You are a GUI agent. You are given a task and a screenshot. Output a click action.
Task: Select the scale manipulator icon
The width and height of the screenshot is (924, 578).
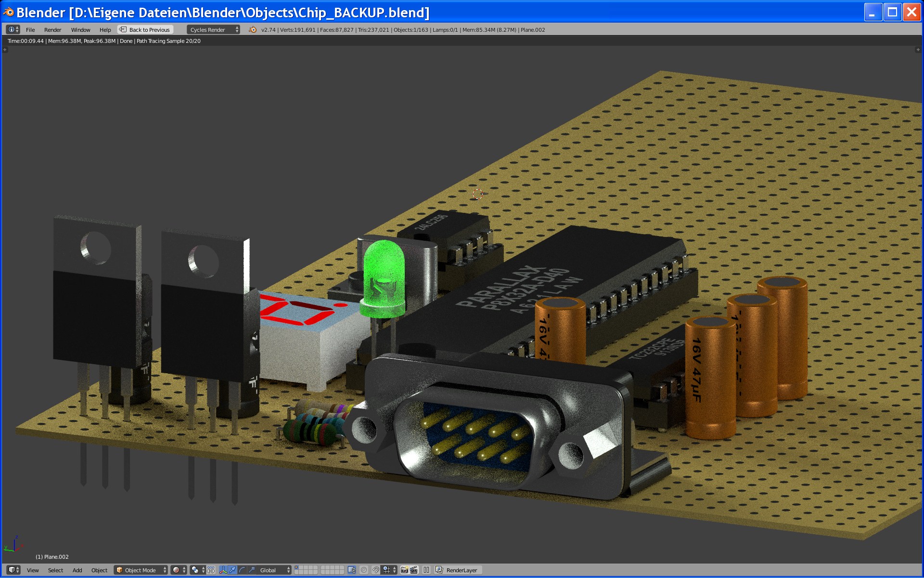tap(252, 570)
